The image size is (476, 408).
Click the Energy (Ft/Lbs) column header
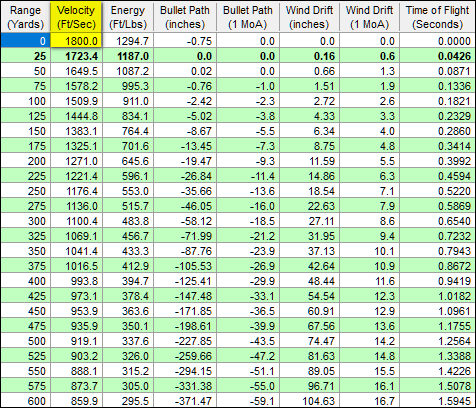click(x=128, y=17)
